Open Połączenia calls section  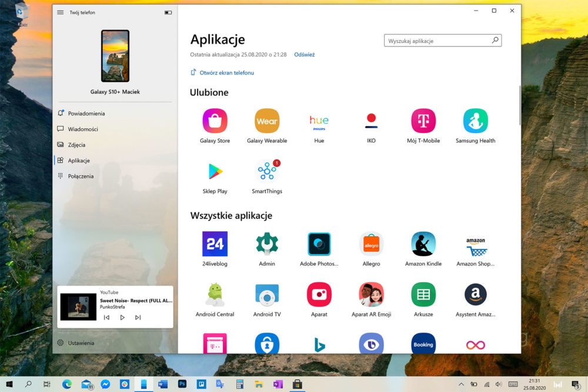pos(115,176)
